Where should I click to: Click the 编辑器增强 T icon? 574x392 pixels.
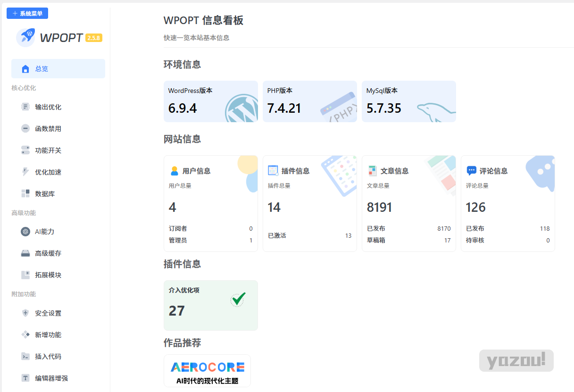coord(25,378)
